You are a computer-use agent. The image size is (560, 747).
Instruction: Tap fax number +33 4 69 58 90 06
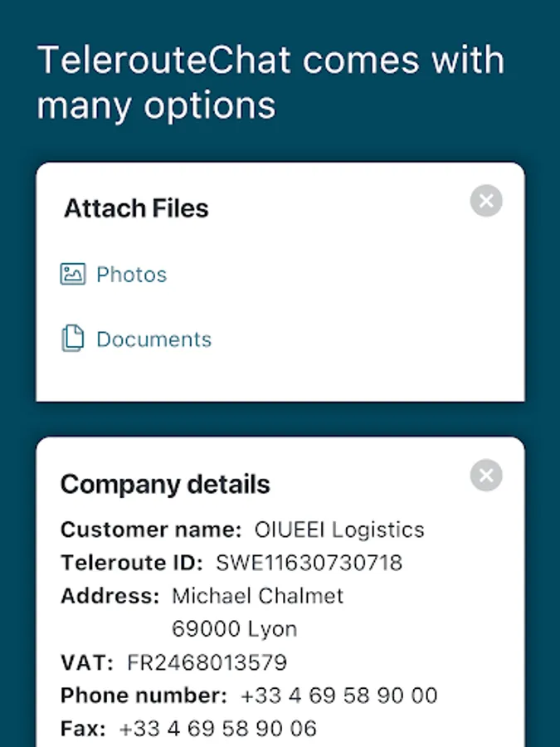(217, 729)
